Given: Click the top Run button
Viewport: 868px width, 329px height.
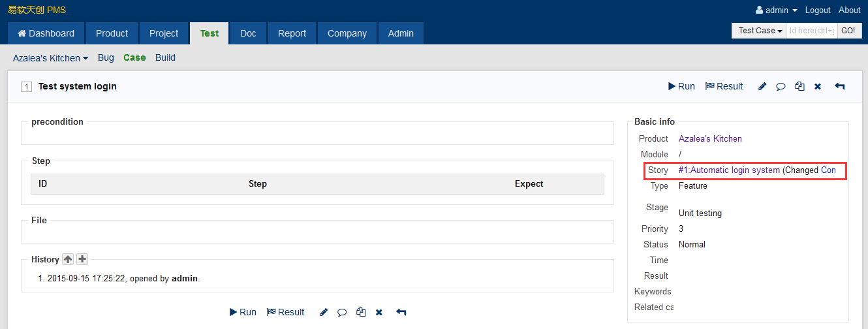Looking at the screenshot, I should pyautogui.click(x=681, y=86).
